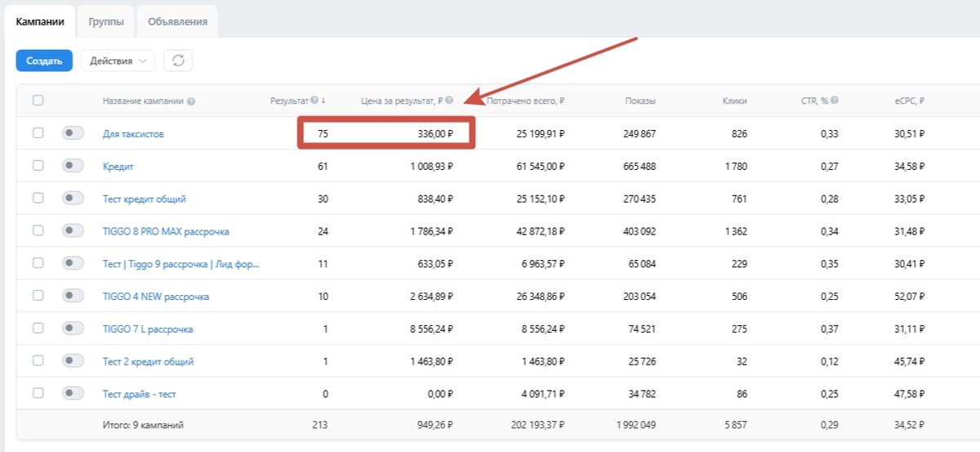Viewport: 980px width, 452px height.
Task: Click the blue Создать button
Action: (x=44, y=60)
